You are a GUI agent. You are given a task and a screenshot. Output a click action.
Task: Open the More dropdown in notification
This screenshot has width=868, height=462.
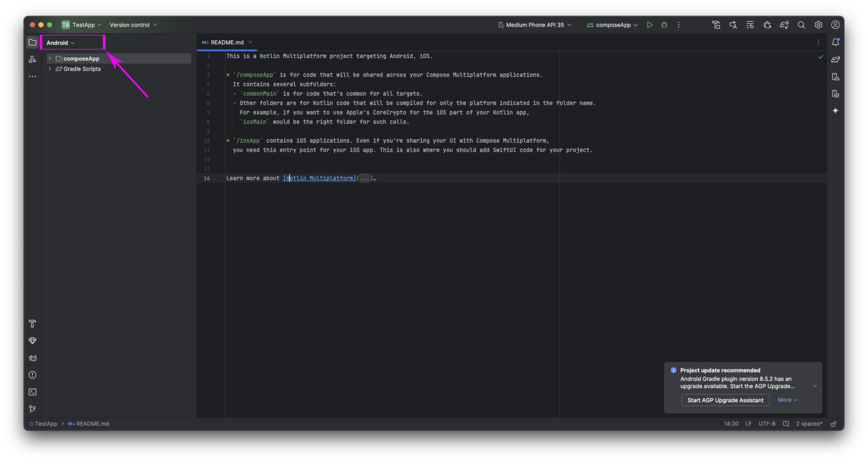point(787,400)
